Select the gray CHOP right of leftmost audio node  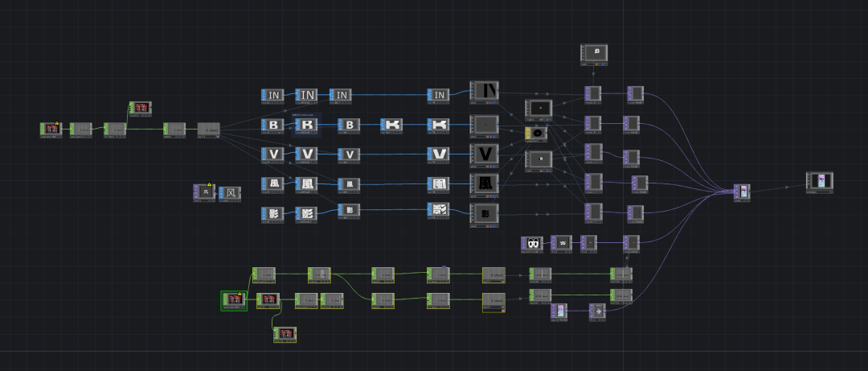pos(81,130)
